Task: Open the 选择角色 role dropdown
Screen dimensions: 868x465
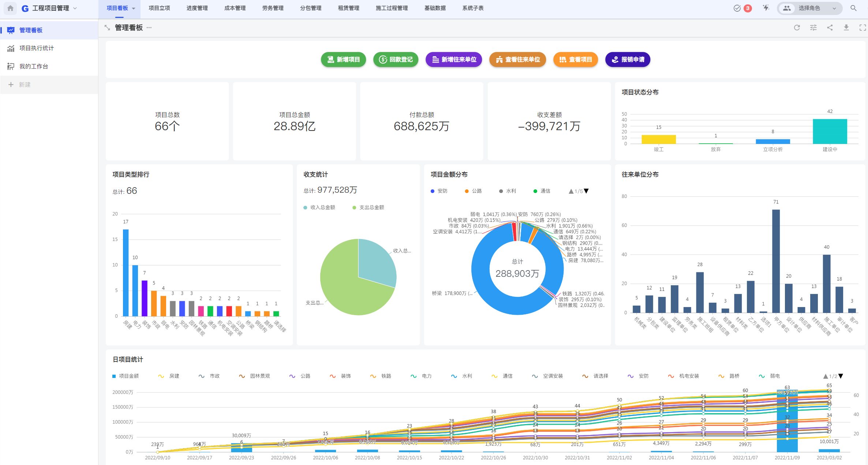Action: pos(809,8)
